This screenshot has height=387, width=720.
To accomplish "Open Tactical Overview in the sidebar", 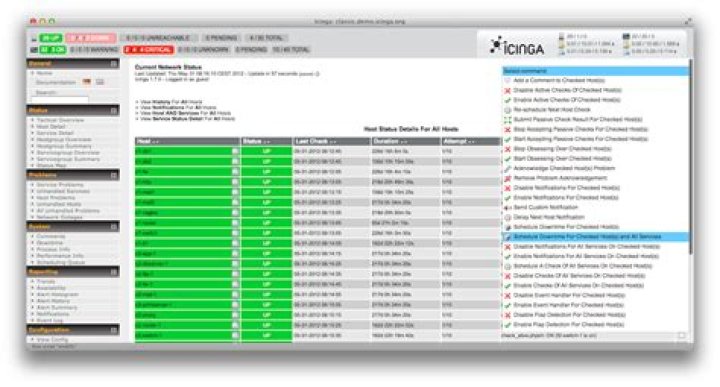I will (x=60, y=120).
